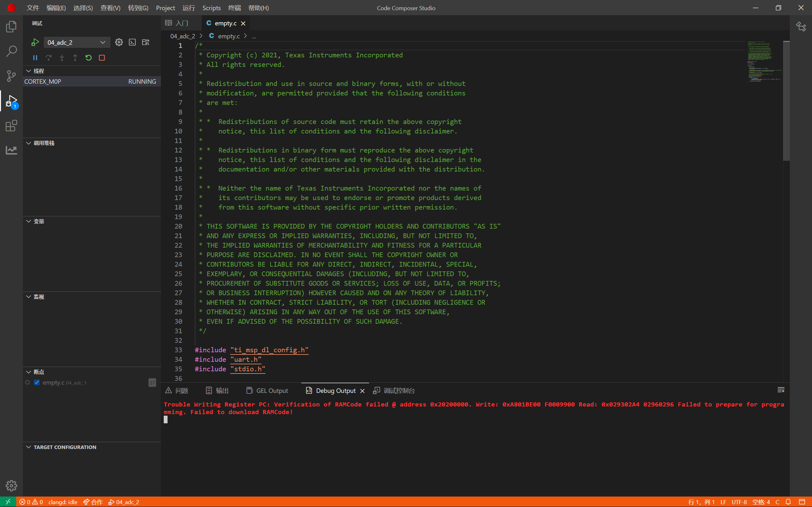
Task: Open the Source Control sidebar icon
Action: (x=11, y=76)
